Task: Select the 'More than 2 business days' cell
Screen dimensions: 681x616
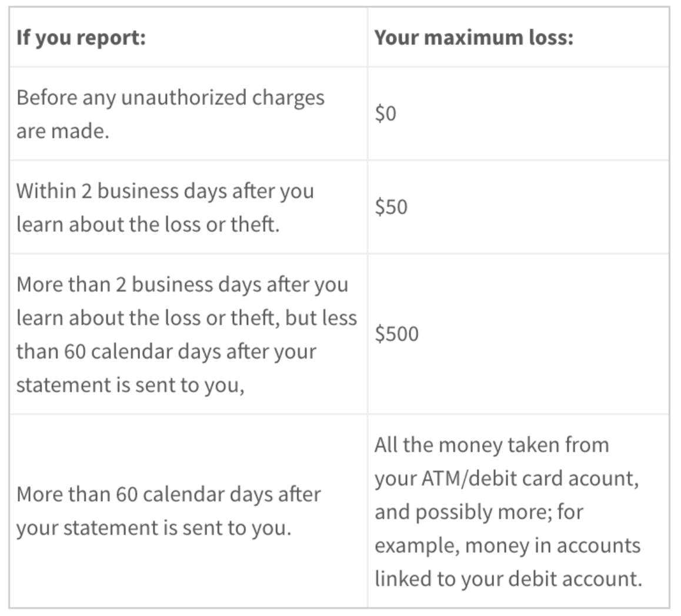Action: 188,334
